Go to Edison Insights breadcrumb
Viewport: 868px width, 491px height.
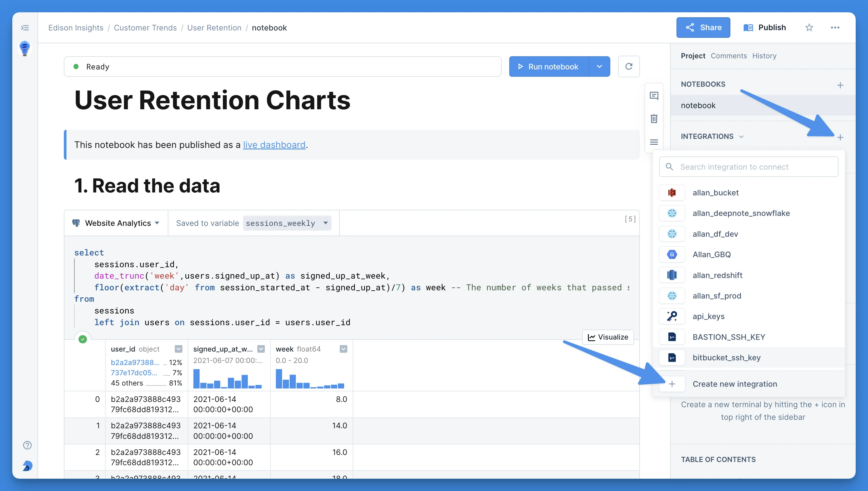[x=76, y=28]
